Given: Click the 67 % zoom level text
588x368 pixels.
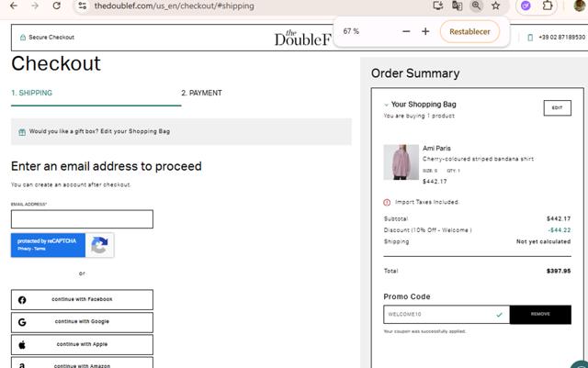Looking at the screenshot, I should (351, 31).
